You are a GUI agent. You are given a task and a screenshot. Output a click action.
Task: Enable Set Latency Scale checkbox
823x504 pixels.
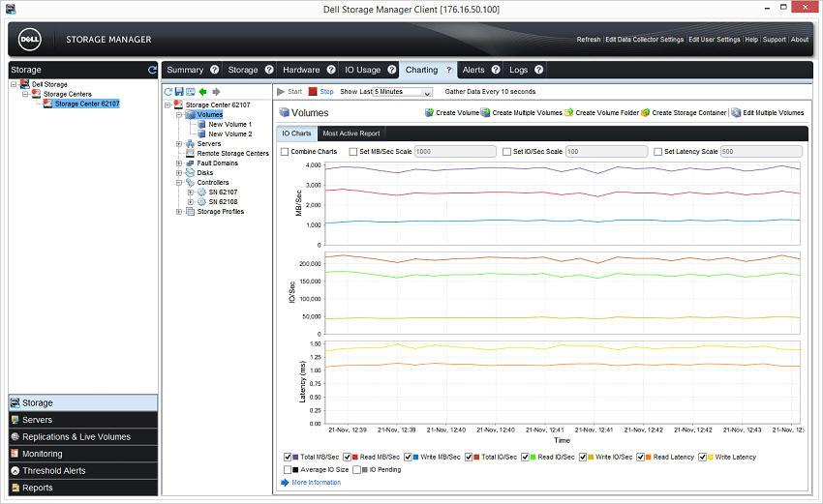[x=658, y=152]
